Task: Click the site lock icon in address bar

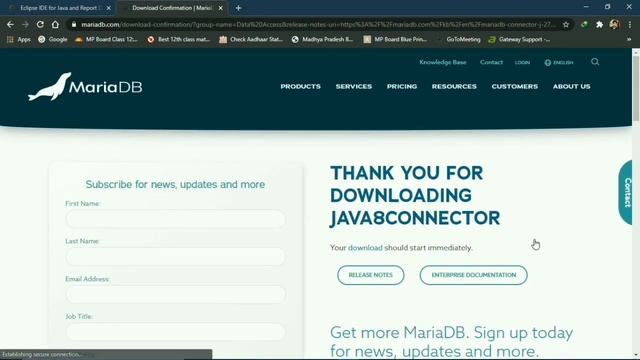Action: 74,24
